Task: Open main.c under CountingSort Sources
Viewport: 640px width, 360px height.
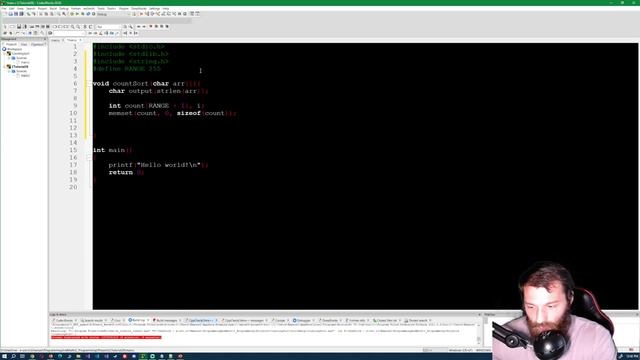Action: pos(25,62)
